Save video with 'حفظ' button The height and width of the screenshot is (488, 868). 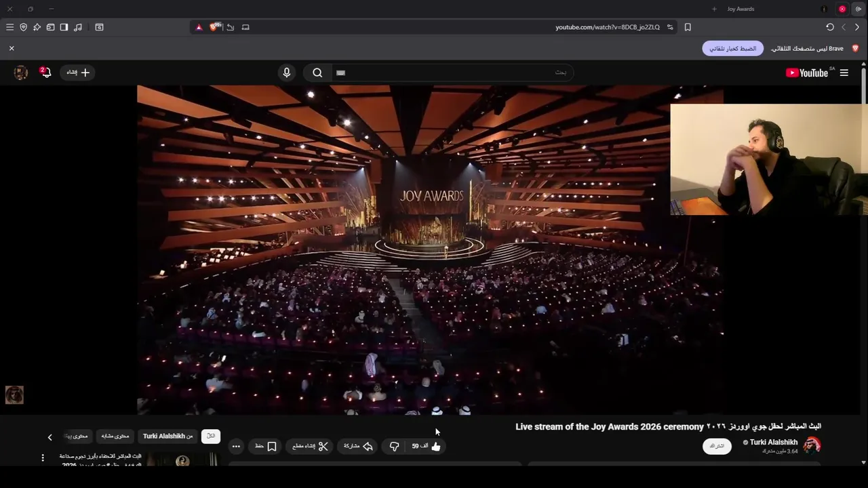coord(265,446)
